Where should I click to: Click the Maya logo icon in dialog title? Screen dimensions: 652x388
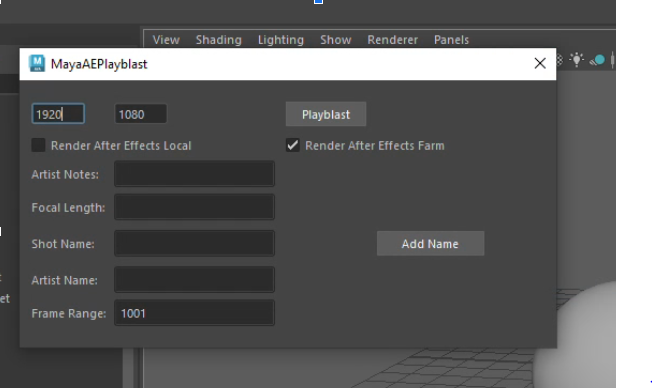click(37, 63)
